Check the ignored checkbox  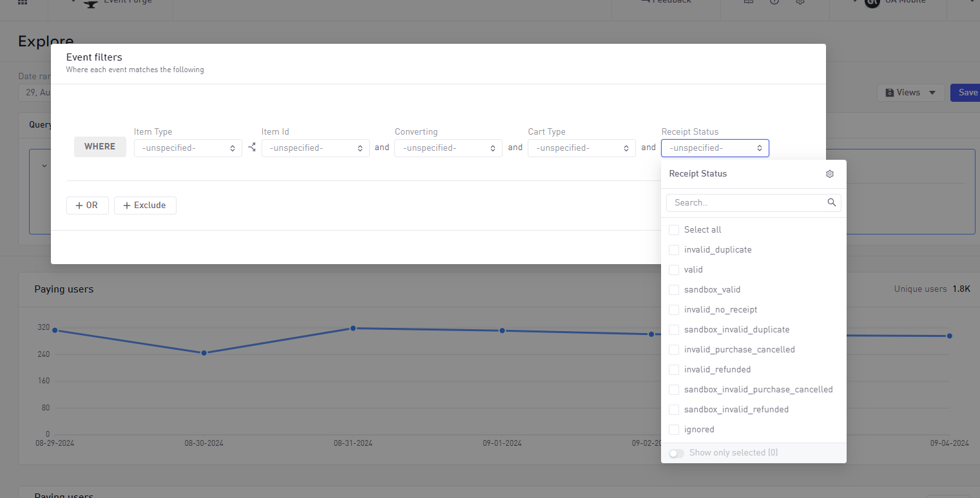[674, 430]
